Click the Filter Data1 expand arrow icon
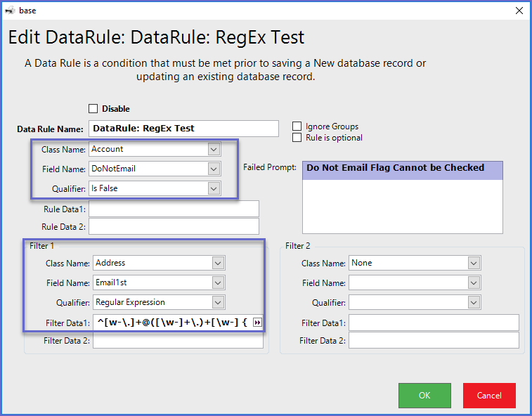 [x=257, y=322]
